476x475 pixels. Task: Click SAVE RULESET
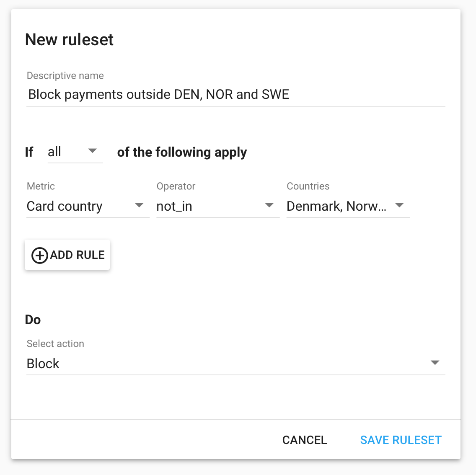pyautogui.click(x=401, y=440)
